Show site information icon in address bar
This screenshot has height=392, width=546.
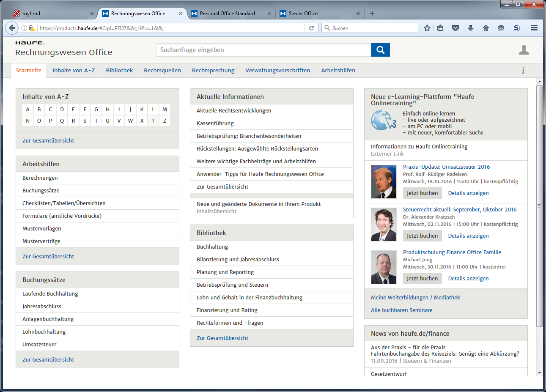(x=24, y=28)
